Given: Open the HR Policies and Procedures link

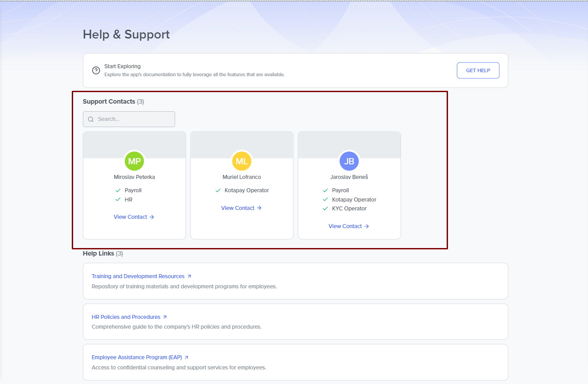Looking at the screenshot, I should tap(126, 317).
